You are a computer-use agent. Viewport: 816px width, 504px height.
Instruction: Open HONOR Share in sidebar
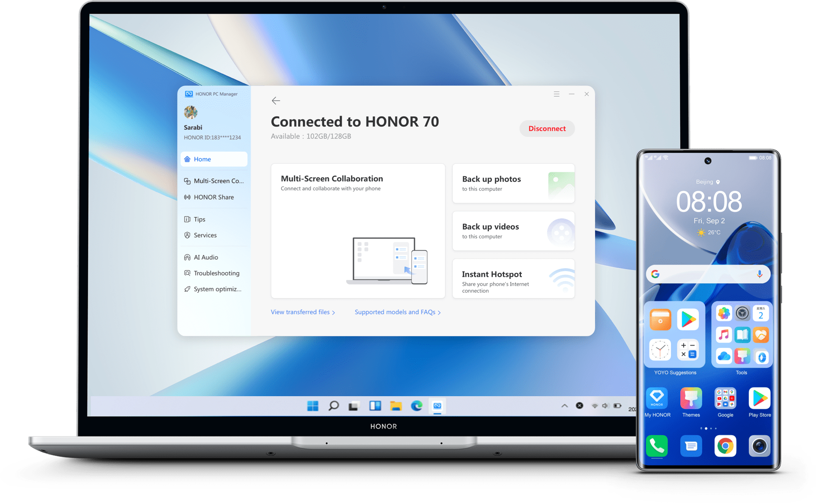coord(214,197)
